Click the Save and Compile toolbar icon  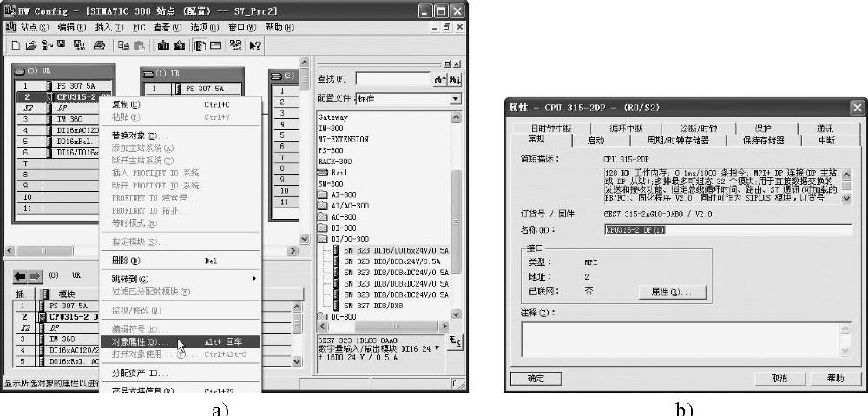pos(79,46)
